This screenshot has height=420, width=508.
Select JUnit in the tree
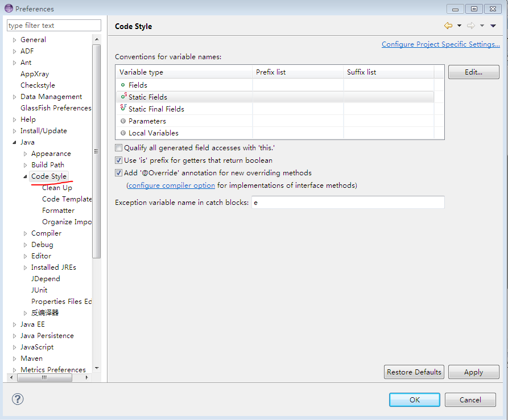point(39,290)
